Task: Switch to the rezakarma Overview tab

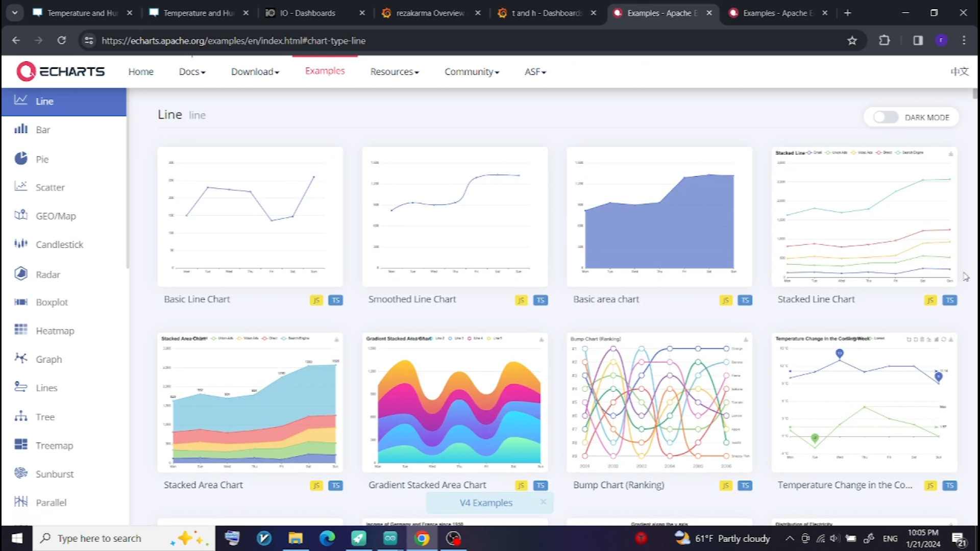Action: [x=430, y=13]
